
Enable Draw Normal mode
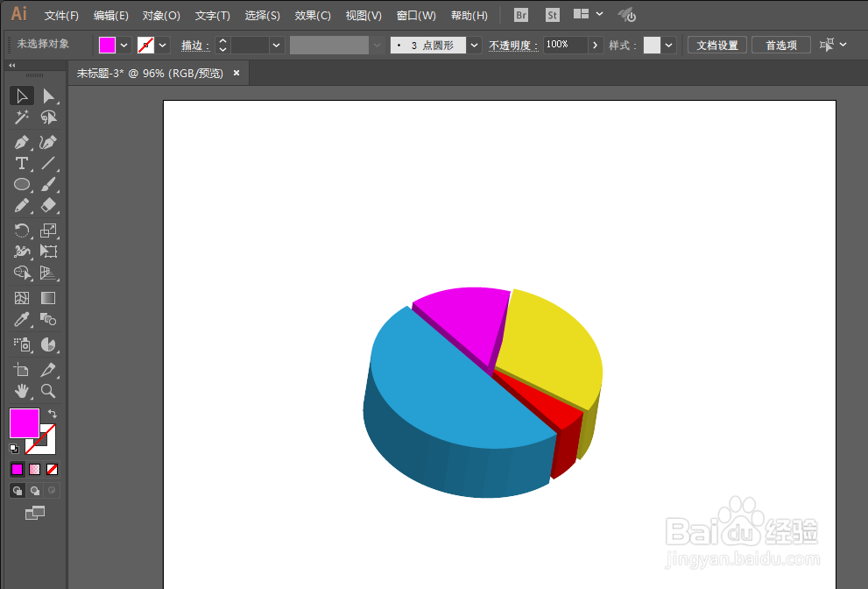(18, 490)
